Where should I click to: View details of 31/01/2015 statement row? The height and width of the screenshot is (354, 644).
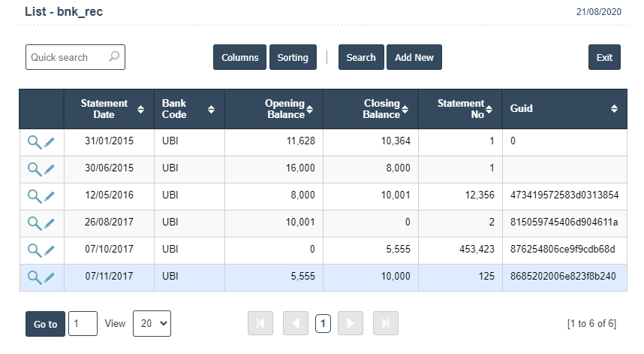coord(34,142)
